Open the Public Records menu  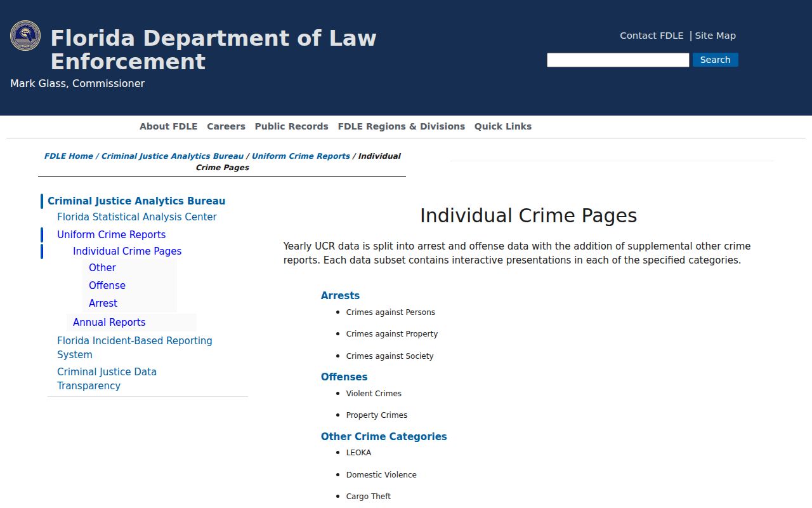click(292, 126)
